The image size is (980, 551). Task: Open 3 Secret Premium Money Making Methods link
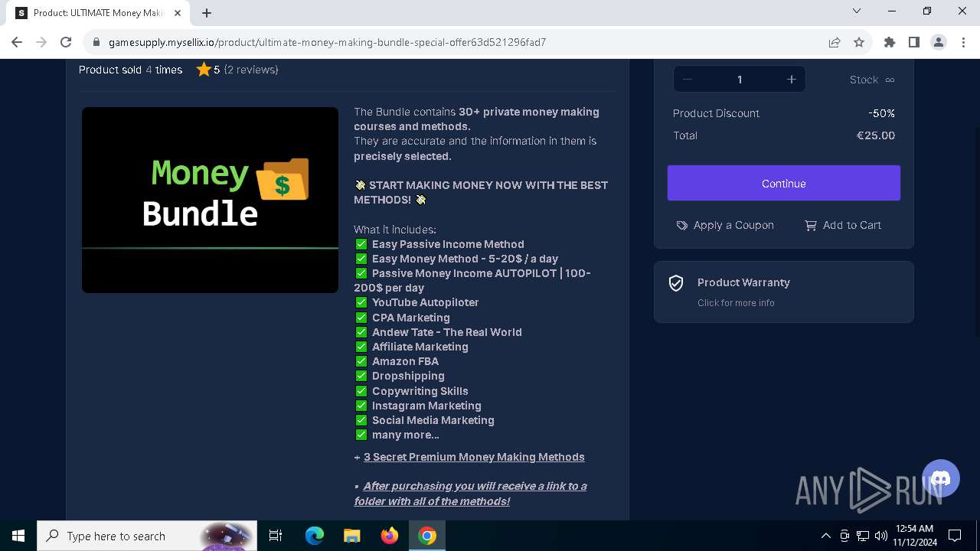(x=474, y=457)
